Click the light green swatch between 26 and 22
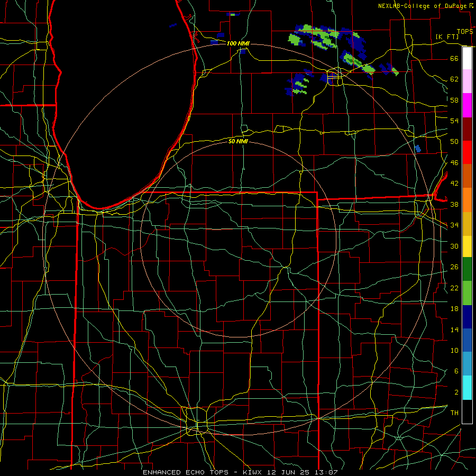Image resolution: width=476 pixels, height=476 pixels. click(x=467, y=293)
